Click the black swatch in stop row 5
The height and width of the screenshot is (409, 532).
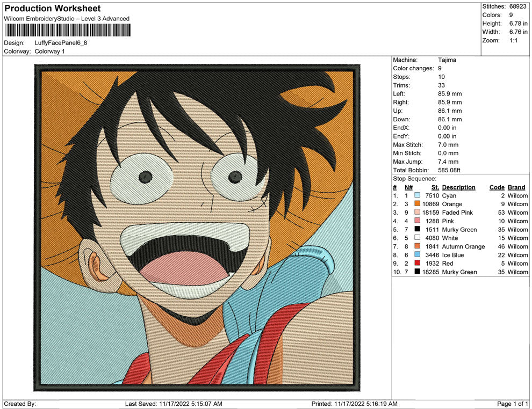[x=418, y=229]
